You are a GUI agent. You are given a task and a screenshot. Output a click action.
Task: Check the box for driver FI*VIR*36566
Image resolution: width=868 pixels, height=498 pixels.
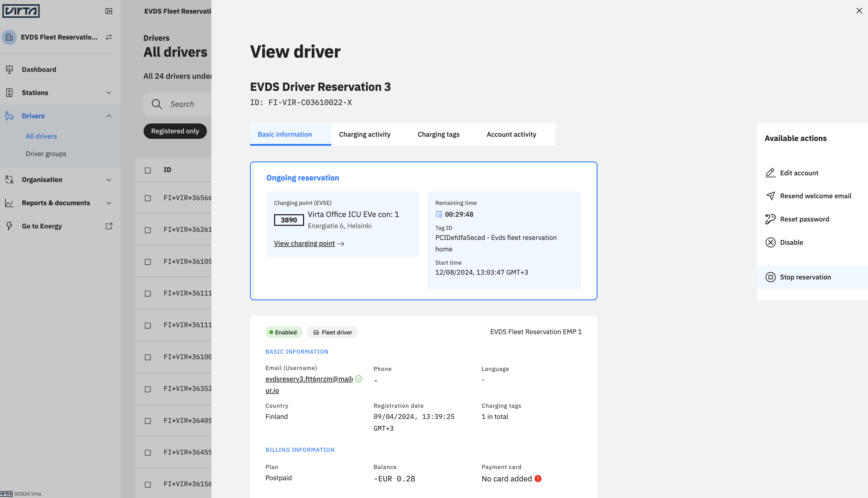pos(147,198)
